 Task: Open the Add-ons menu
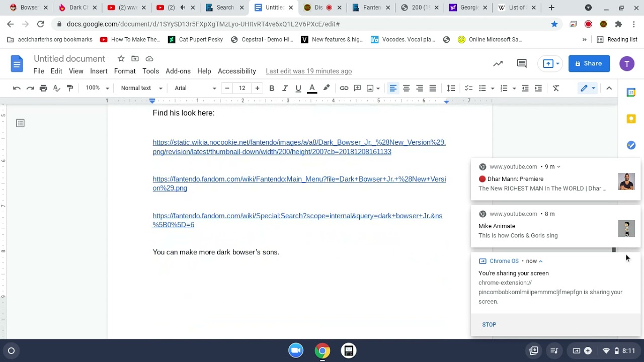178,71
